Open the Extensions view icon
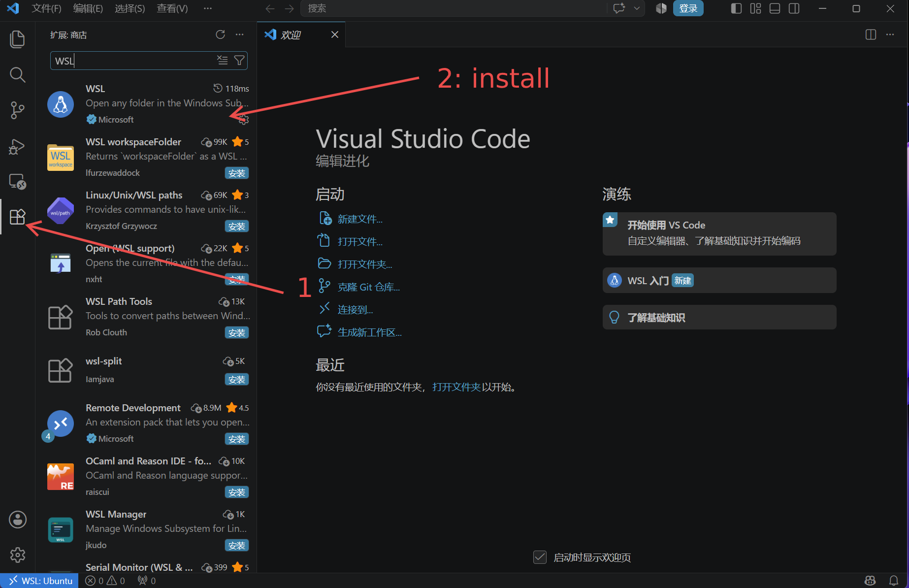This screenshot has height=588, width=909. (x=18, y=217)
